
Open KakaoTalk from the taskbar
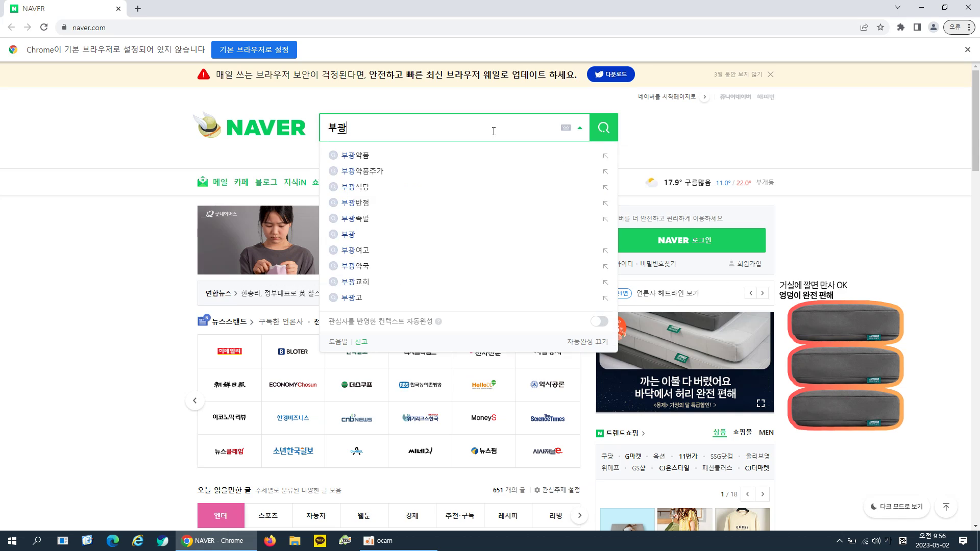click(320, 540)
